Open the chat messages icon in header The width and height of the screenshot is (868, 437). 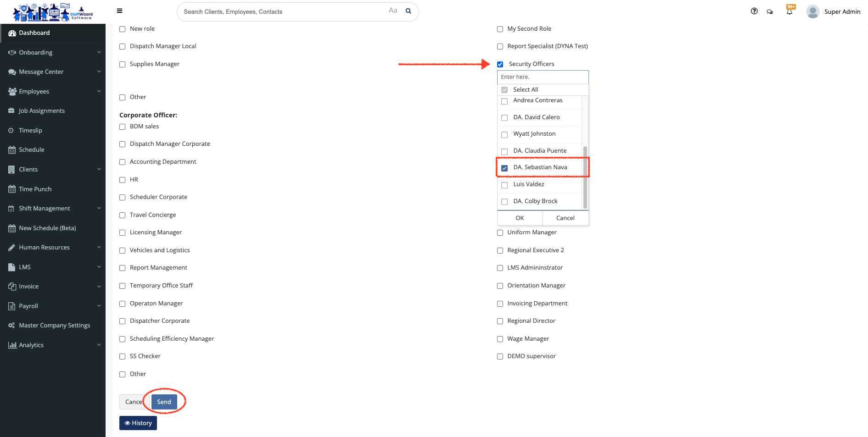click(770, 12)
